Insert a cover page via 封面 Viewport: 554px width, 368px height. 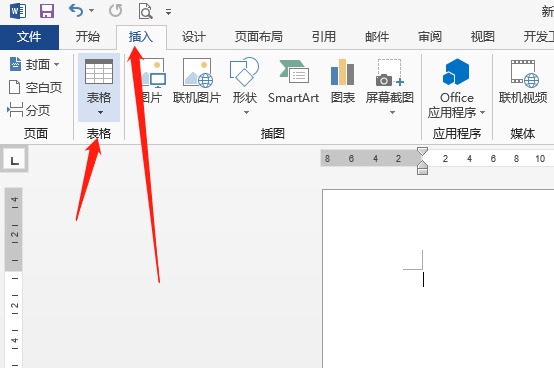(x=34, y=65)
